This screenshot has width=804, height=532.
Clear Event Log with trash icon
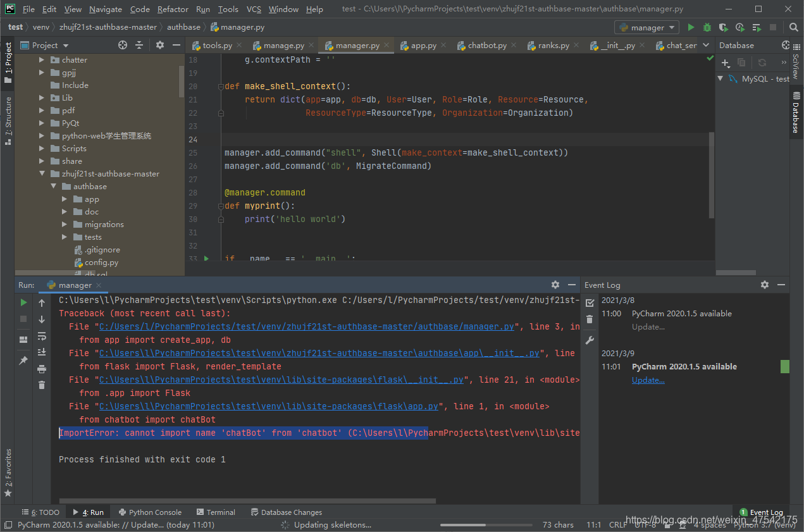[590, 319]
